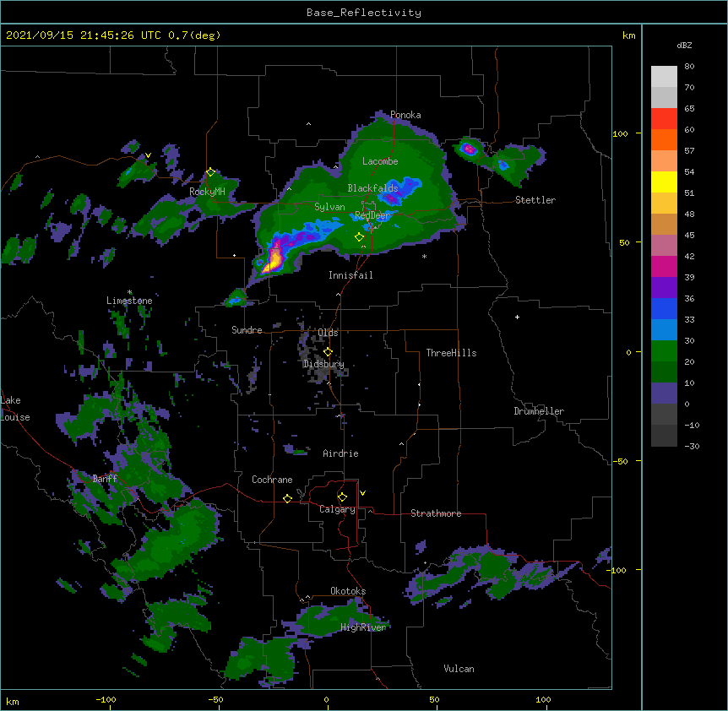Click the Vulcan city label
The height and width of the screenshot is (711, 728).
(x=459, y=669)
